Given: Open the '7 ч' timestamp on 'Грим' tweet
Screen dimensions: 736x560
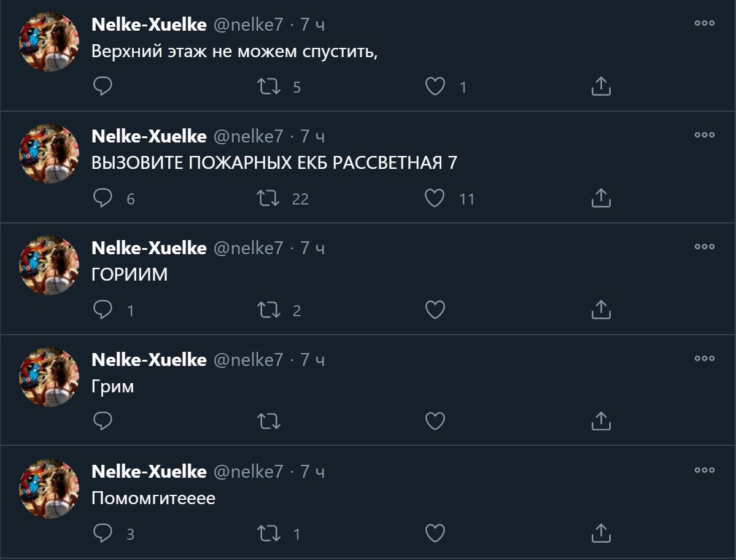Looking at the screenshot, I should coord(312,360).
